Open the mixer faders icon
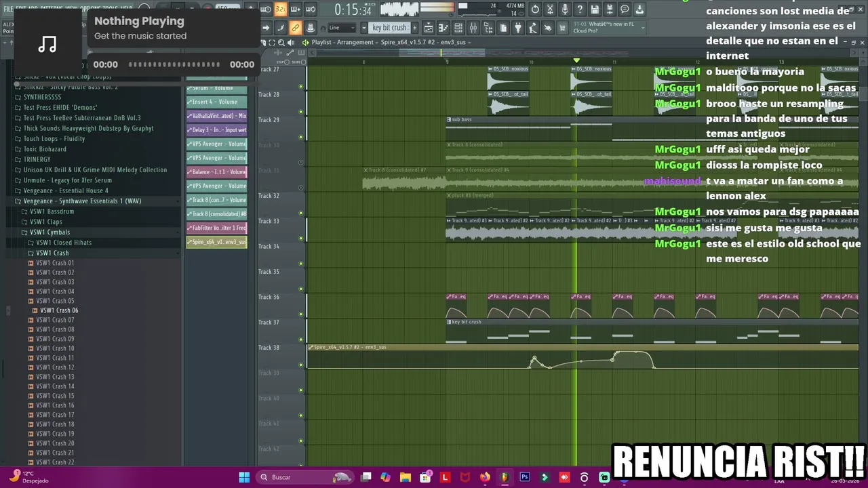The width and height of the screenshot is (868, 488). tap(473, 28)
